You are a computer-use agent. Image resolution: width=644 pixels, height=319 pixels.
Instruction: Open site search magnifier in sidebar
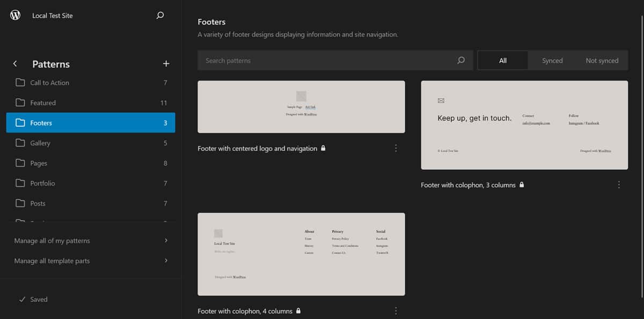click(x=160, y=16)
